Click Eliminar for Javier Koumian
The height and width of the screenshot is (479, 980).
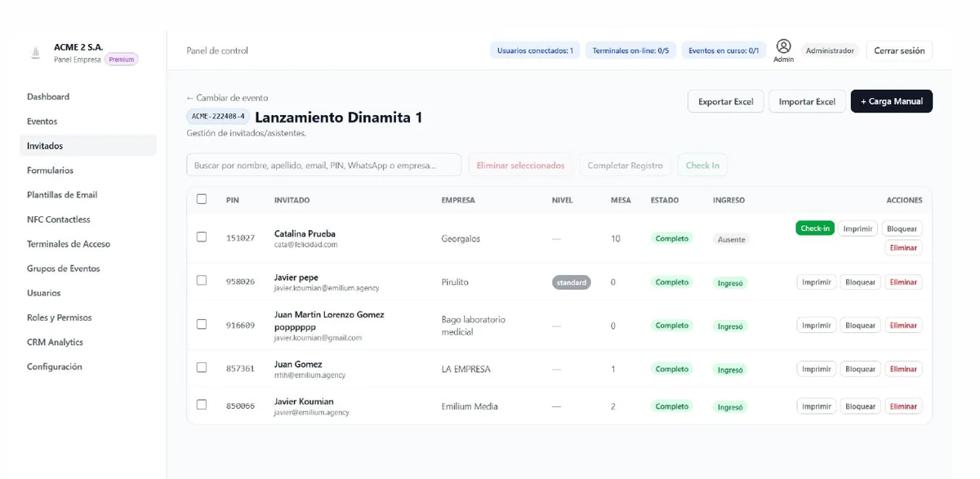[x=903, y=406]
